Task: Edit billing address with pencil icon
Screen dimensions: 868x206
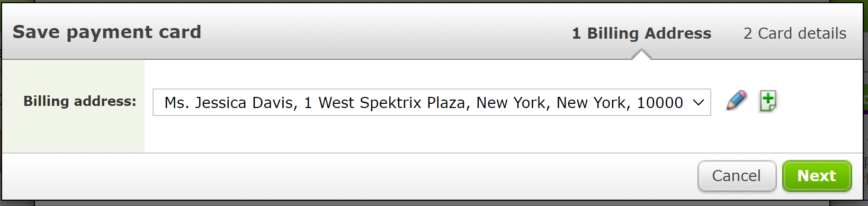Action: point(737,101)
